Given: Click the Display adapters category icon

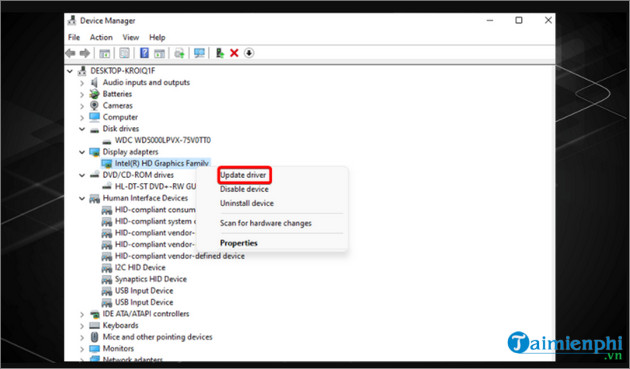Looking at the screenshot, I should (94, 152).
